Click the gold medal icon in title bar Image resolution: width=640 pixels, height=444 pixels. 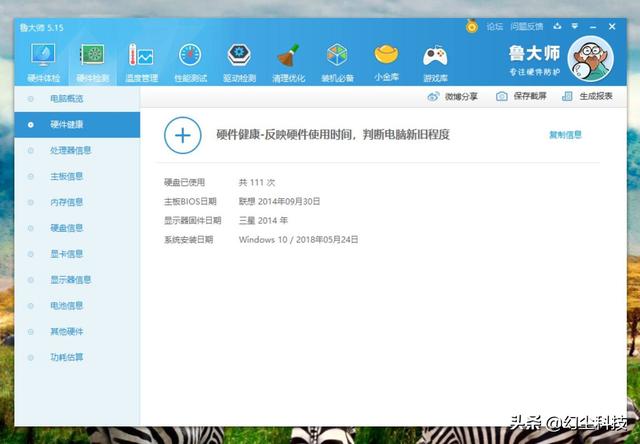tap(472, 27)
